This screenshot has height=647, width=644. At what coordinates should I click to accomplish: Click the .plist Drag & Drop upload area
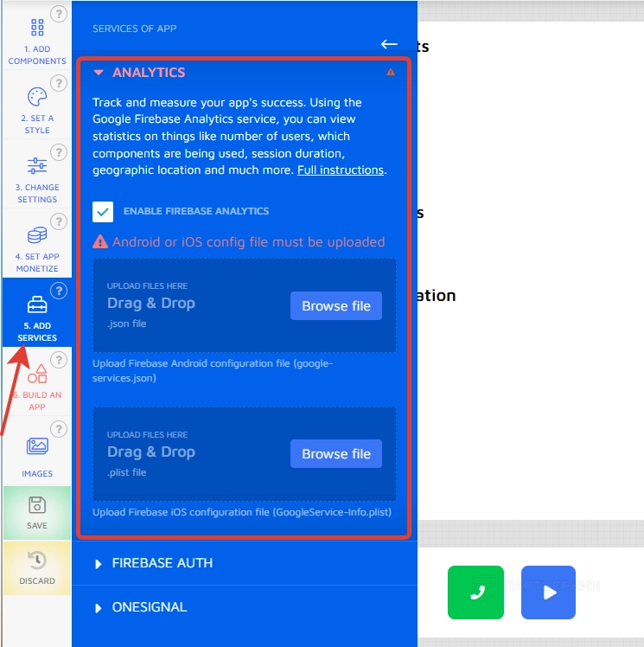tap(245, 454)
